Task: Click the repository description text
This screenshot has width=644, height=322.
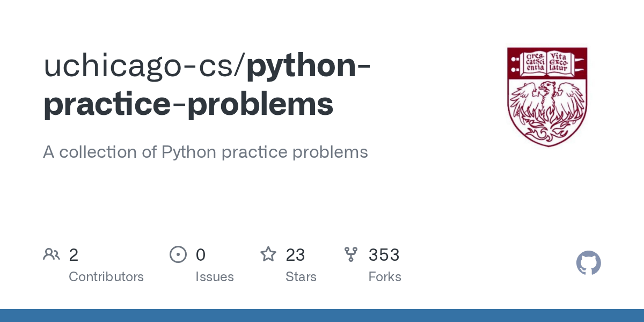Action: click(206, 152)
